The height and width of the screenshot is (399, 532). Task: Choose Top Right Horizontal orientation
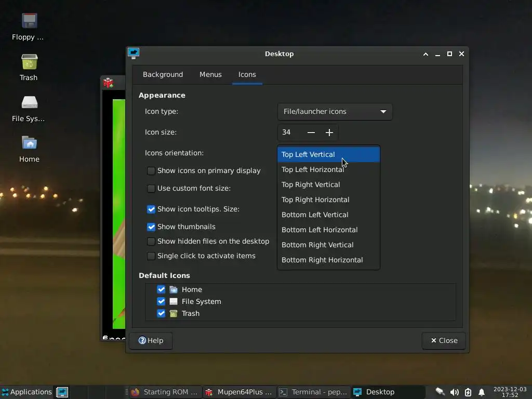[328, 199]
